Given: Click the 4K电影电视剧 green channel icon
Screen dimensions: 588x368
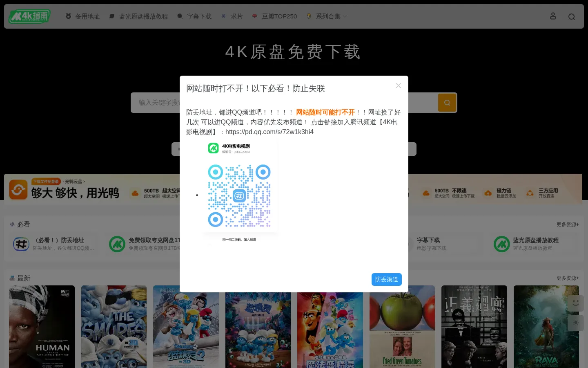Looking at the screenshot, I should 213,148.
